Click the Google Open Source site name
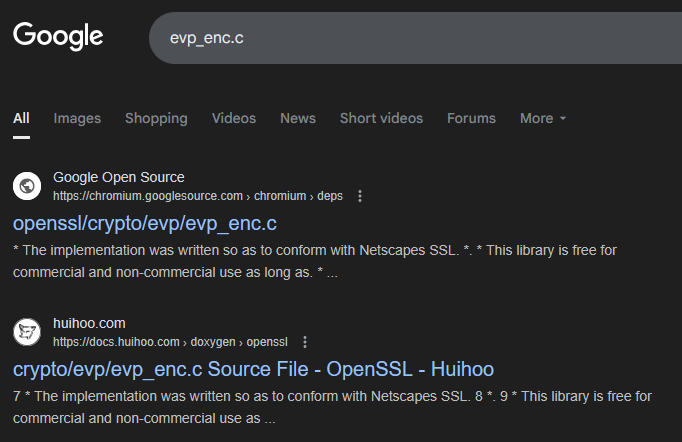This screenshot has width=682, height=442. point(118,177)
